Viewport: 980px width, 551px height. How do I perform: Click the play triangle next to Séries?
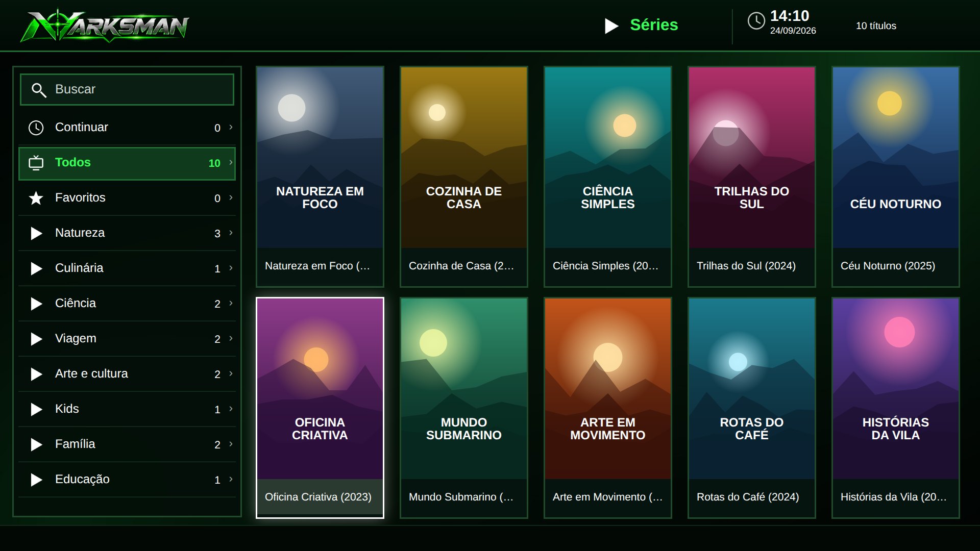611,26
